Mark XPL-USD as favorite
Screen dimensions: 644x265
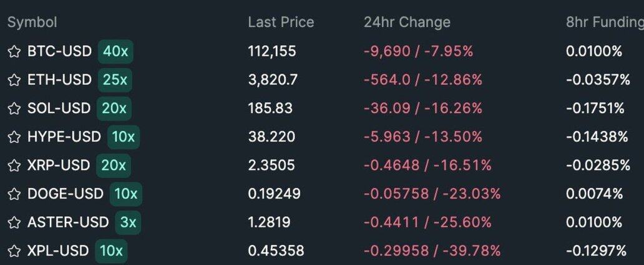click(x=14, y=251)
